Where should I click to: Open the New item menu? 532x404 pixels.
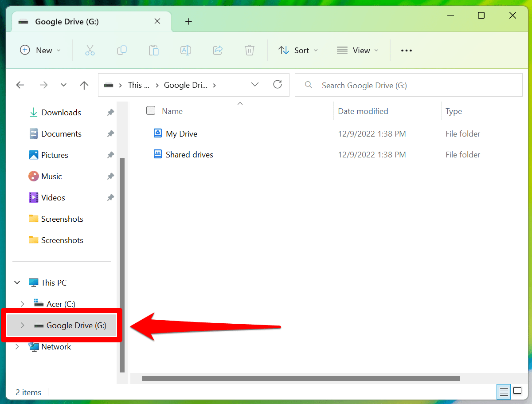click(x=40, y=50)
